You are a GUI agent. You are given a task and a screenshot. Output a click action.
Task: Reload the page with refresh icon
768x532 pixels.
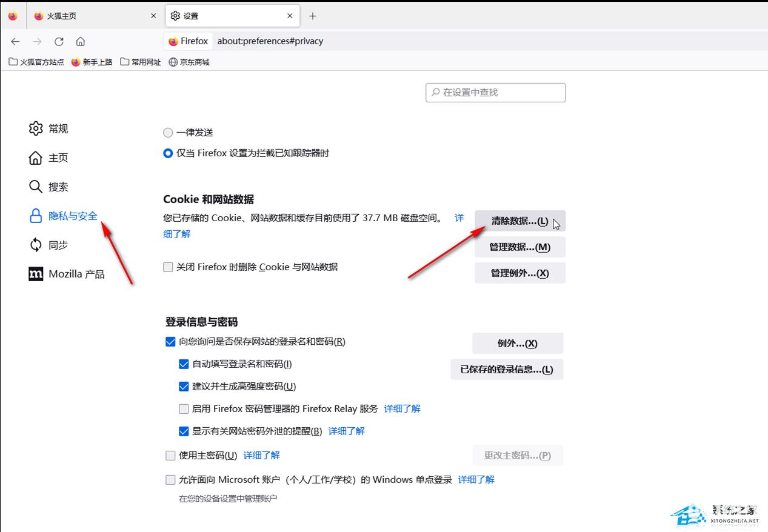(59, 41)
